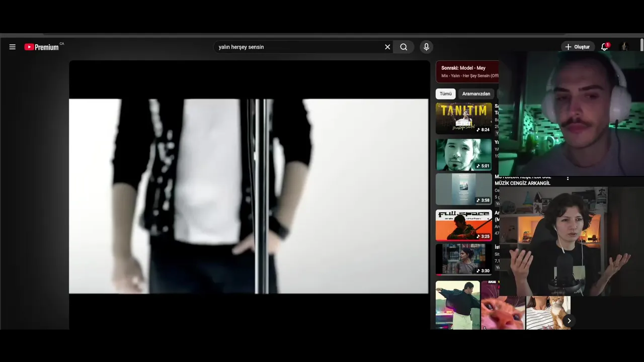Open the 'Sonraki: Model - Mey' mix panel

(467, 71)
